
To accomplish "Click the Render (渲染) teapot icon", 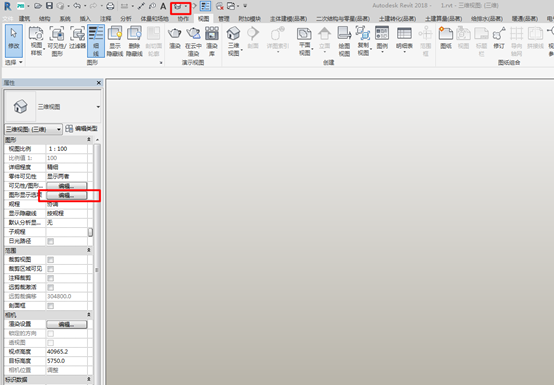I will click(175, 37).
